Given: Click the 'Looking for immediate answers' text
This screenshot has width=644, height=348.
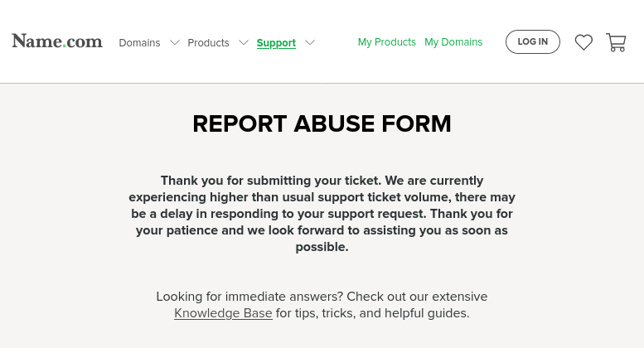Looking at the screenshot, I should coord(249,297).
